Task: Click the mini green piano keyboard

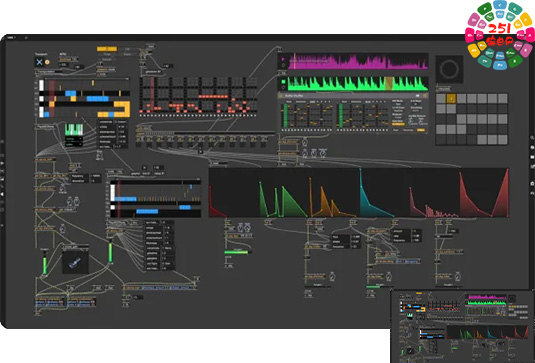Action: [x=74, y=130]
